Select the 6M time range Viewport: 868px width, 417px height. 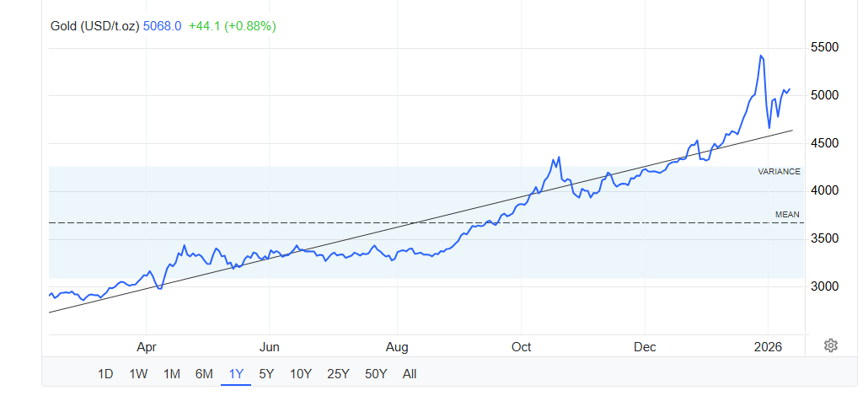204,374
